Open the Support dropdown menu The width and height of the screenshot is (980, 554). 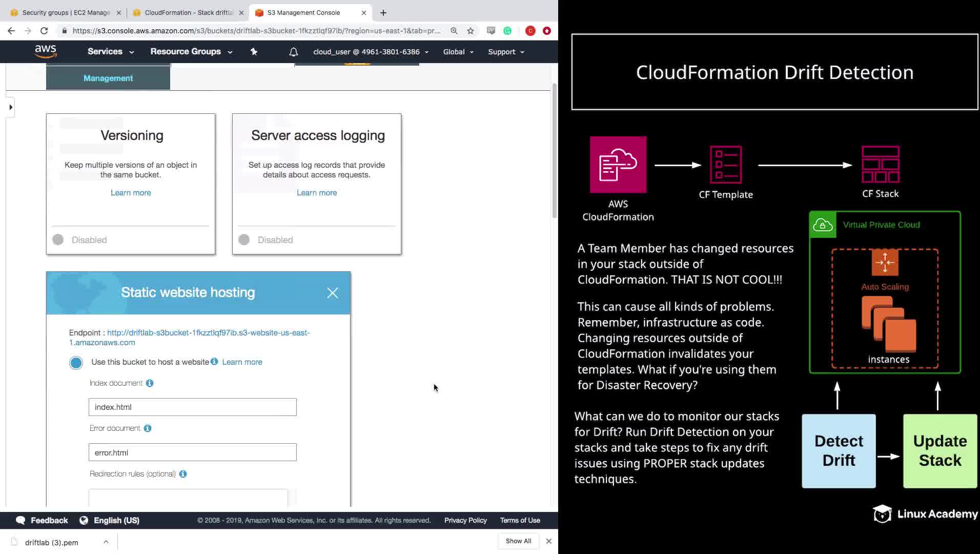pos(506,52)
